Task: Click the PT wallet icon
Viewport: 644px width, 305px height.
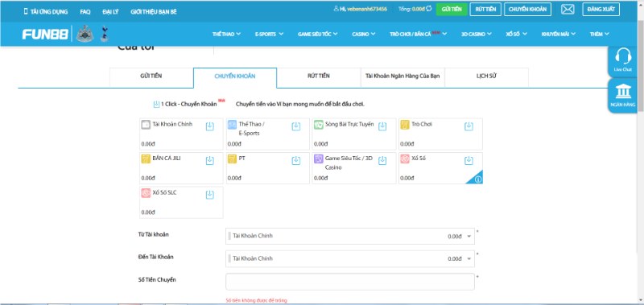Action: pos(232,159)
